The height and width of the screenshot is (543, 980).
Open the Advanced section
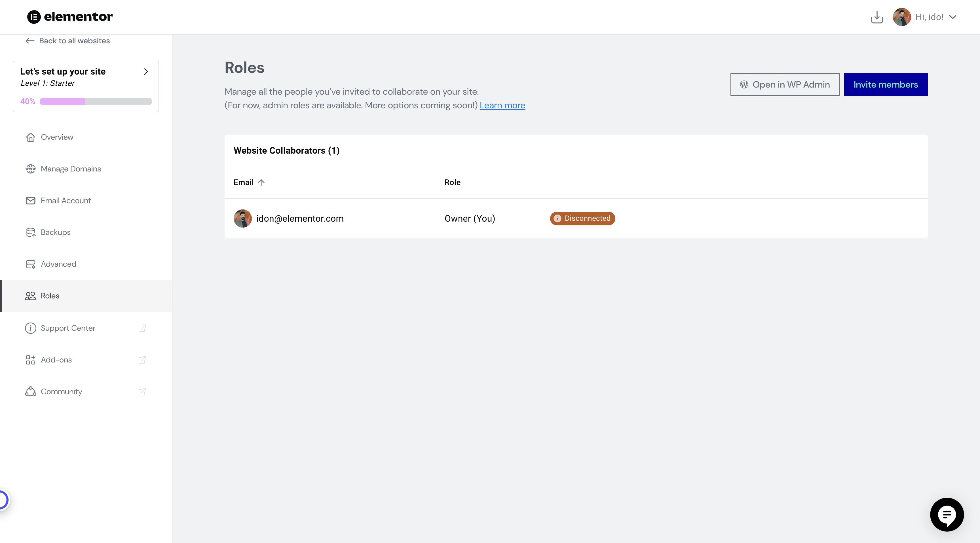[x=86, y=264]
